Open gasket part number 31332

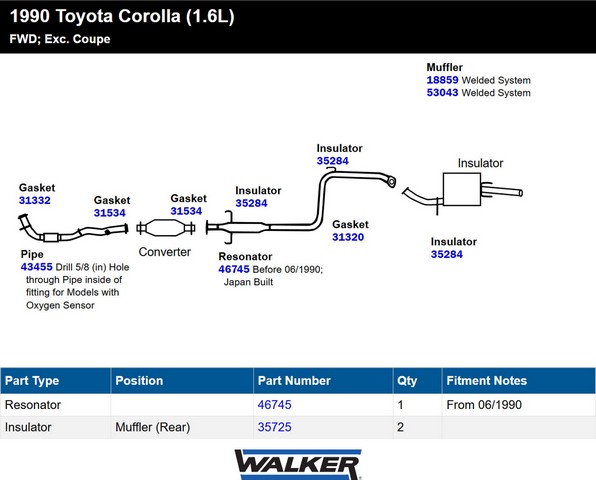[x=35, y=200]
